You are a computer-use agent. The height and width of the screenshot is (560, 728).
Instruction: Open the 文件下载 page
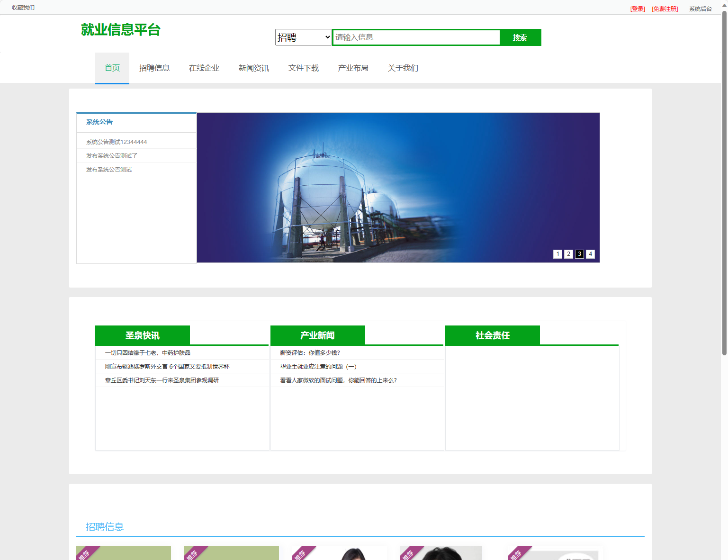(x=303, y=68)
